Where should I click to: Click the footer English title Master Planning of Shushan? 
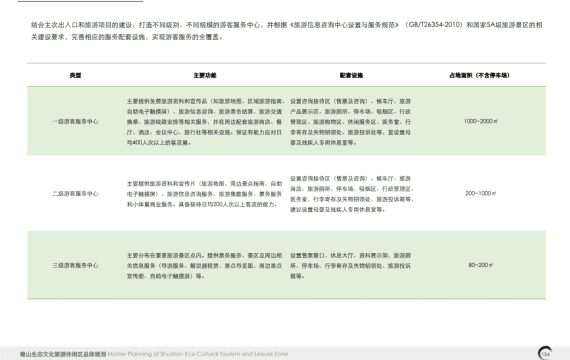pos(198,353)
